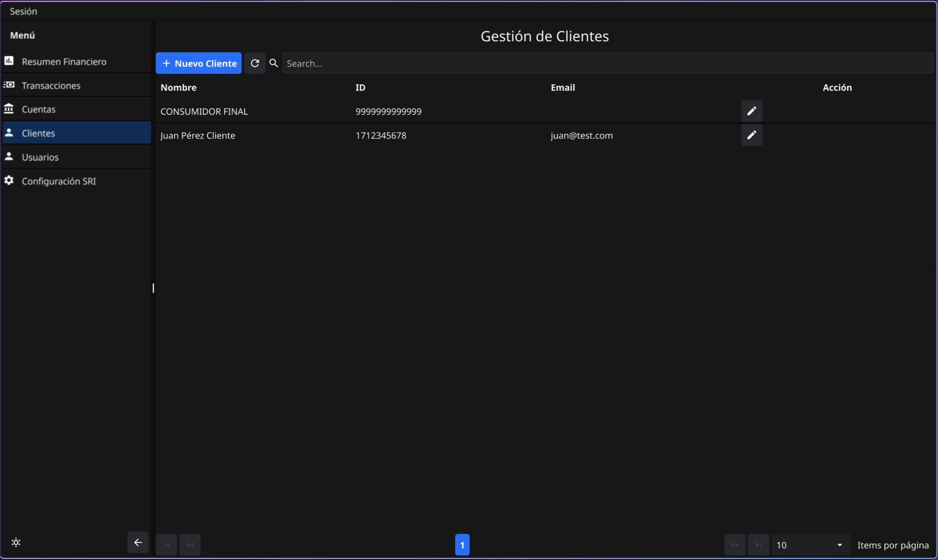
Task: Toggle the light/dark theme sun icon
Action: (16, 542)
